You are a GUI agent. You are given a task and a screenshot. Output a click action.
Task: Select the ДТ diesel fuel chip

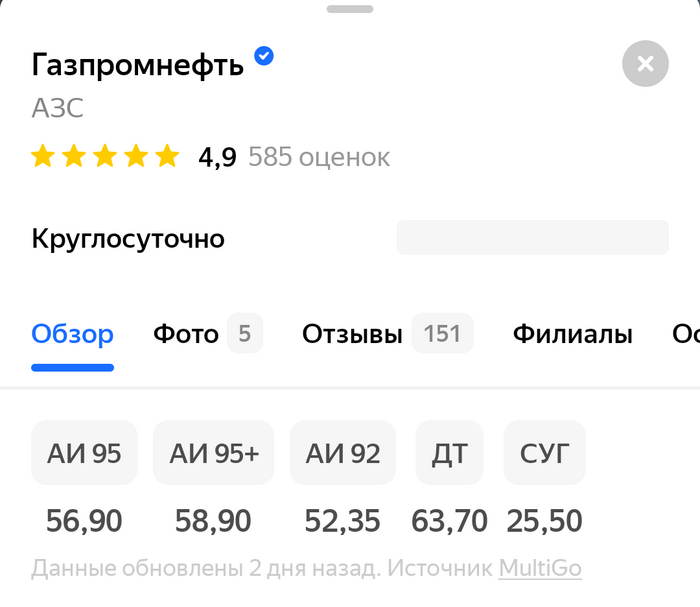pos(449,453)
